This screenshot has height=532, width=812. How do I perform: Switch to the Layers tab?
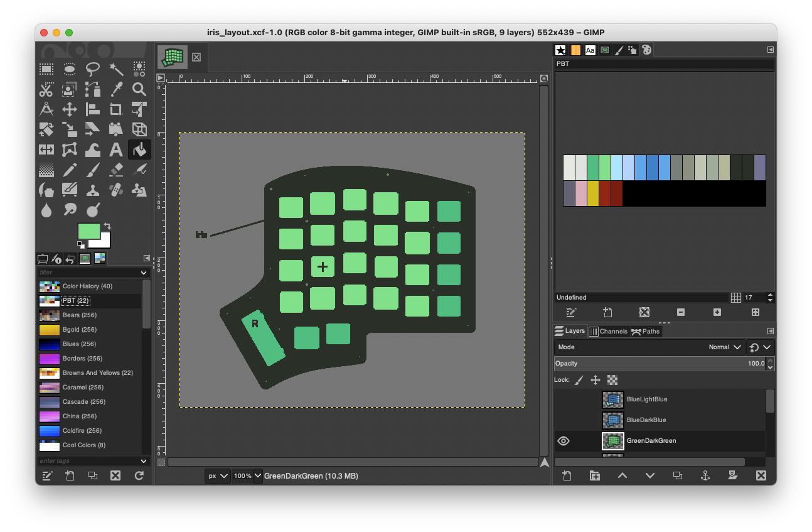coord(570,331)
